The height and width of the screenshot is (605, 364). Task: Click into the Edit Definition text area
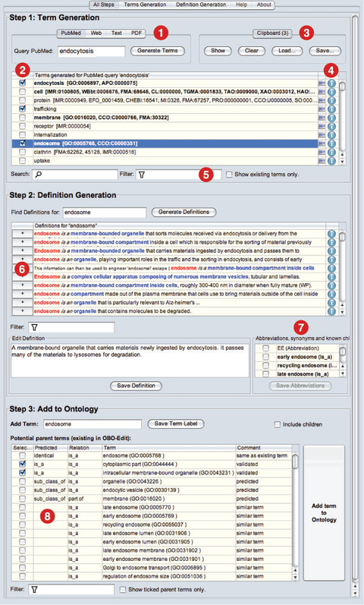click(x=130, y=361)
